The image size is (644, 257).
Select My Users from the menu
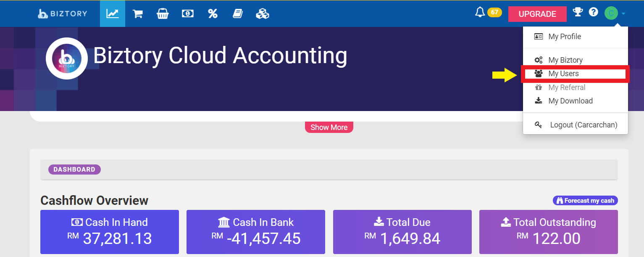point(575,74)
